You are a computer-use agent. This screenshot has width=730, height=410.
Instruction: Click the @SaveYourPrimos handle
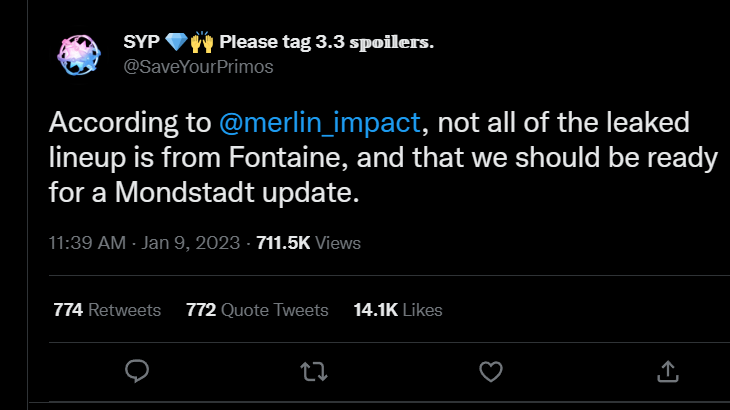pos(198,67)
